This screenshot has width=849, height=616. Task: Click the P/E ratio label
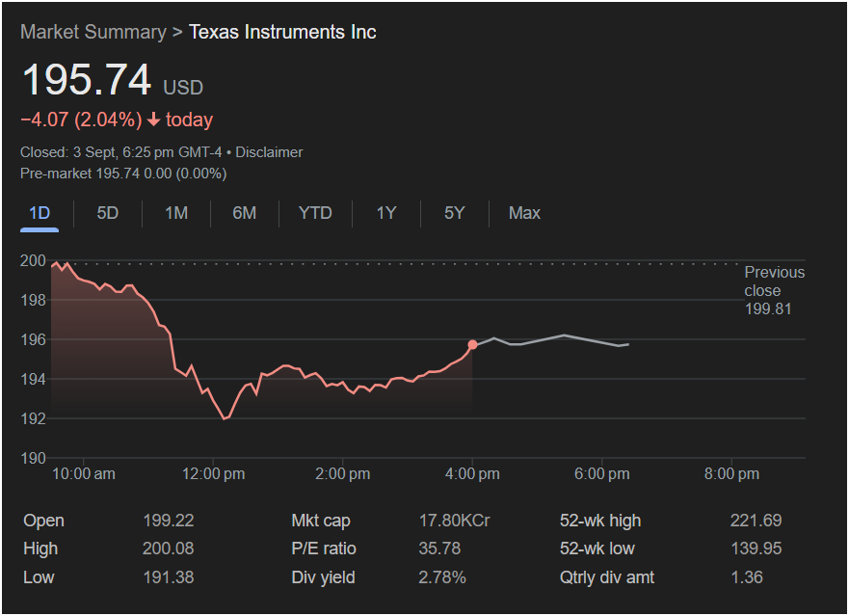pos(324,549)
